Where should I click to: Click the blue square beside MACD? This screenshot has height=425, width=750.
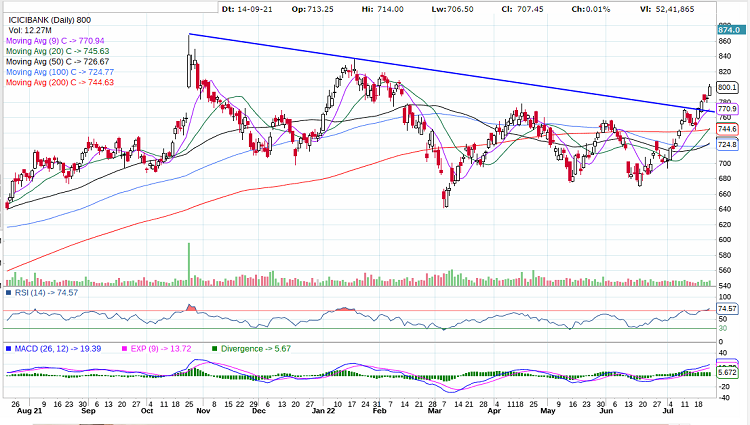(8, 349)
